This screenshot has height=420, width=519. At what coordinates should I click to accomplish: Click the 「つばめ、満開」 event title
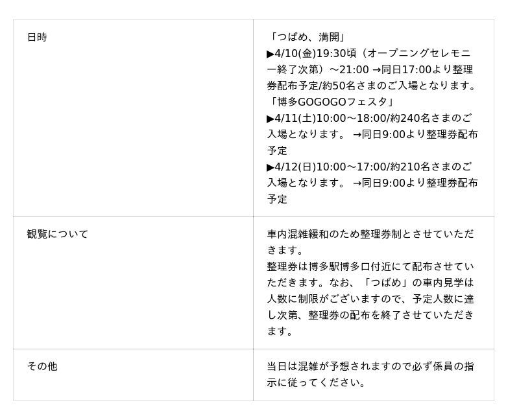pos(306,38)
